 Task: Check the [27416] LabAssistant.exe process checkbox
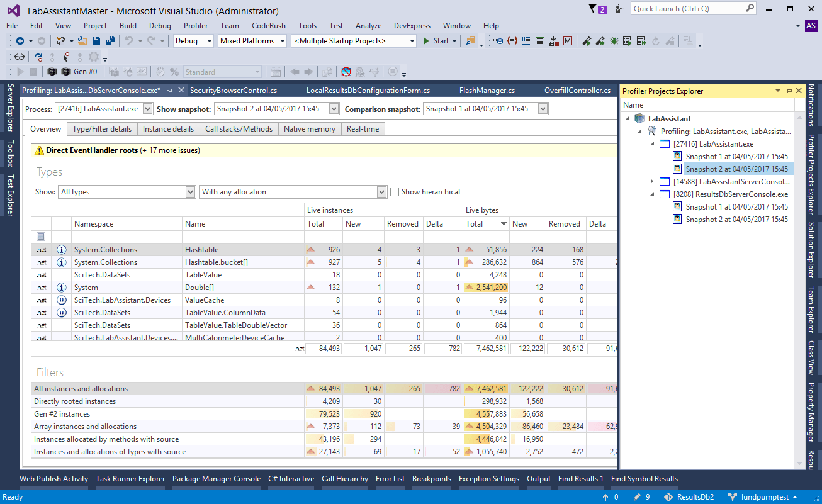pyautogui.click(x=664, y=143)
